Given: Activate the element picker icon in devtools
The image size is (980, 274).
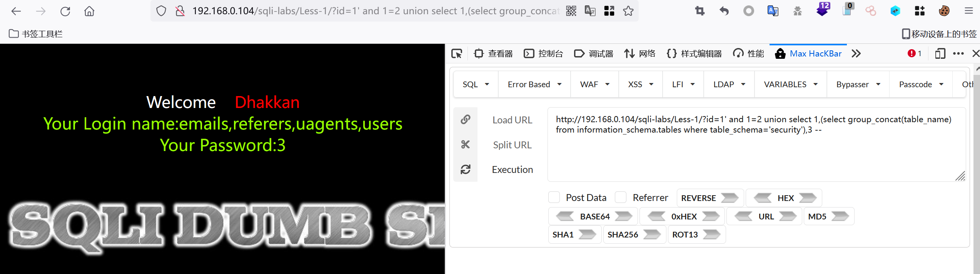Looking at the screenshot, I should click(457, 54).
